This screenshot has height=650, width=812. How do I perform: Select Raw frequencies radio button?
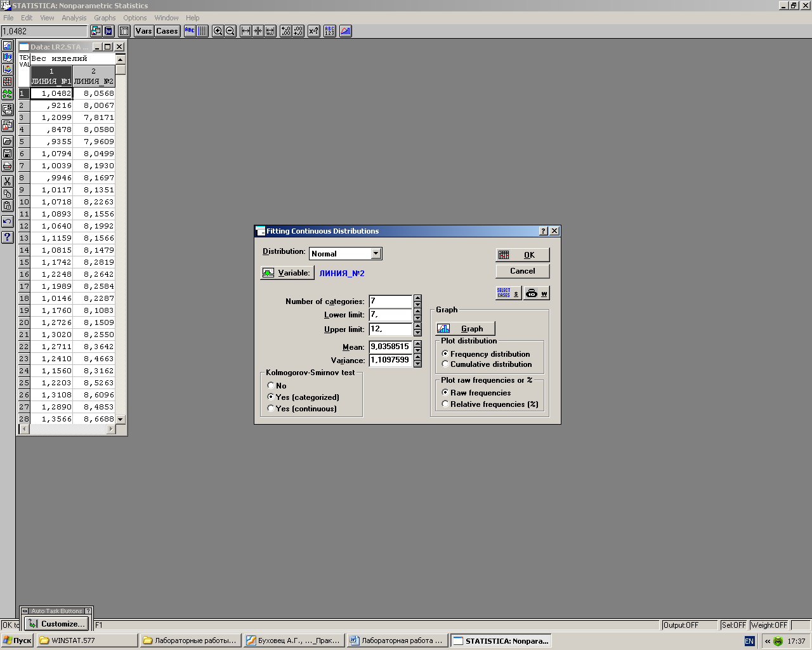tap(445, 392)
